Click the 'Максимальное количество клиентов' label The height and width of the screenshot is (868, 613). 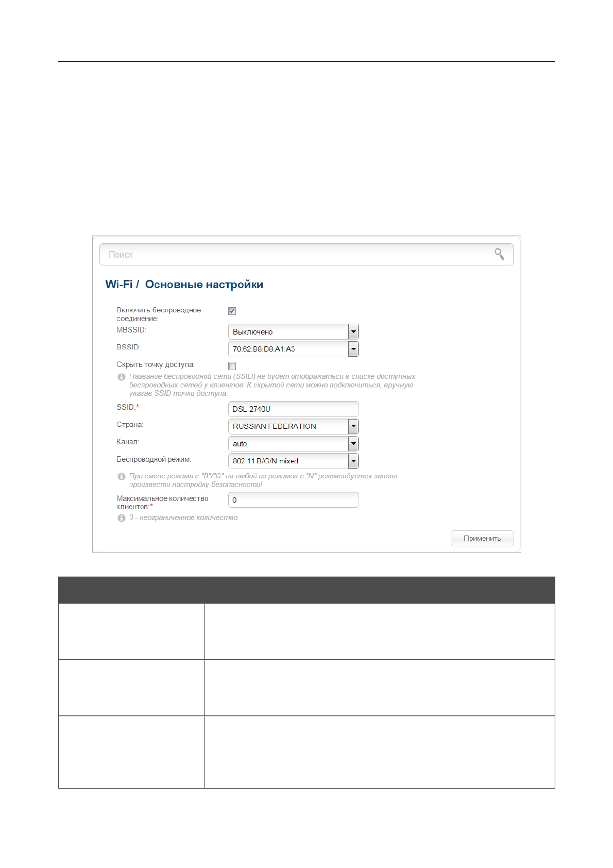(162, 503)
